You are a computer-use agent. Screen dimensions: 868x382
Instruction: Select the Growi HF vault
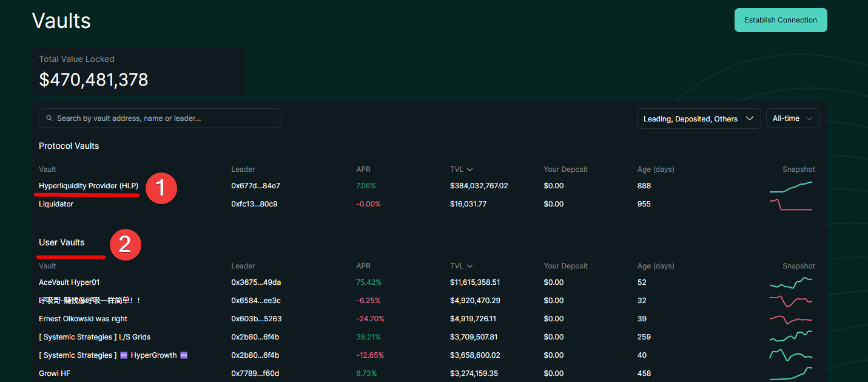(x=55, y=373)
